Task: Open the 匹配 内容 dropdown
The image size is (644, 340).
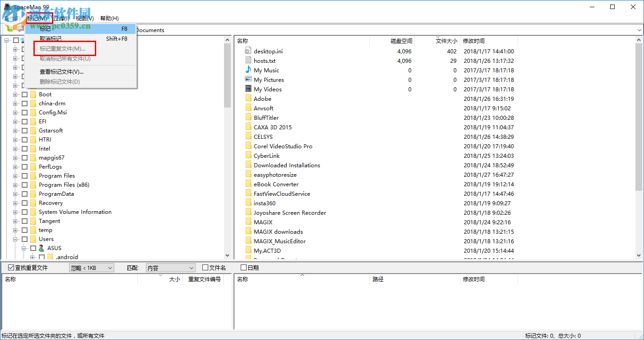Action: (171, 268)
